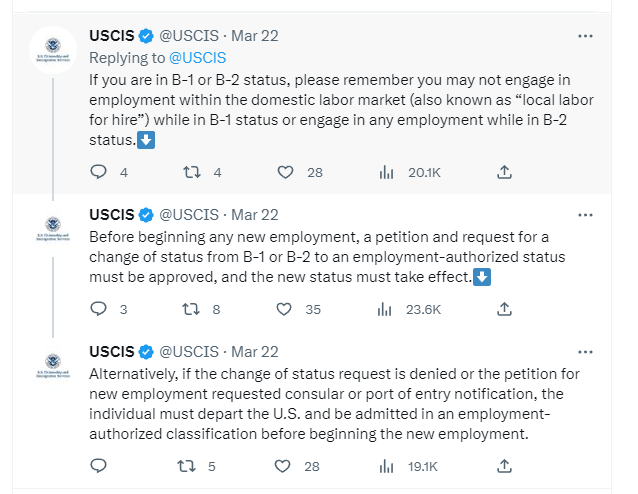Share the second tweet about change of status
This screenshot has height=494, width=638.
click(504, 309)
